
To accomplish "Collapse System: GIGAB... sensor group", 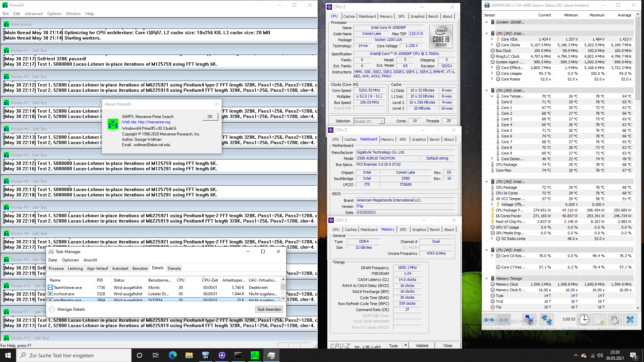I will click(x=486, y=22).
